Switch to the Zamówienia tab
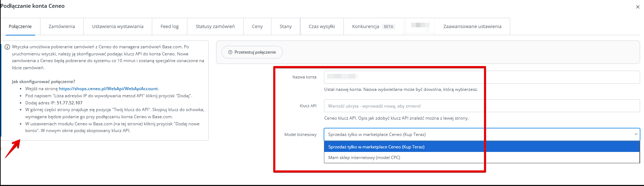 (x=62, y=27)
